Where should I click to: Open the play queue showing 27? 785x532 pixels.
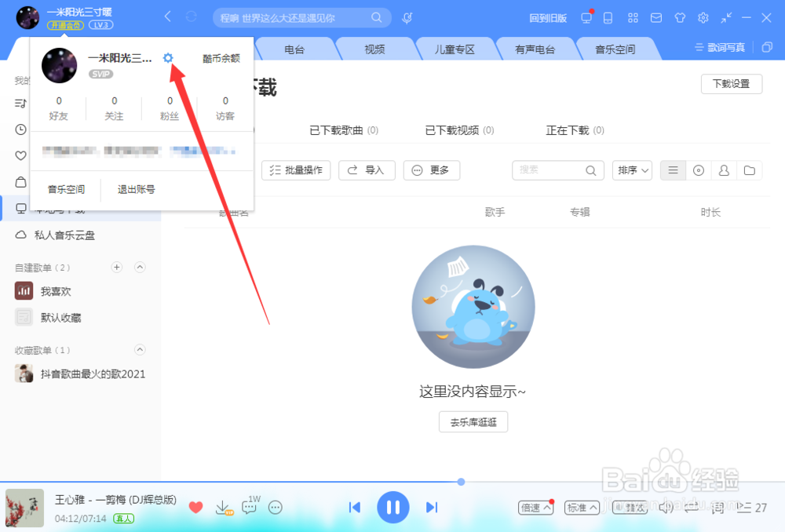tap(752, 508)
